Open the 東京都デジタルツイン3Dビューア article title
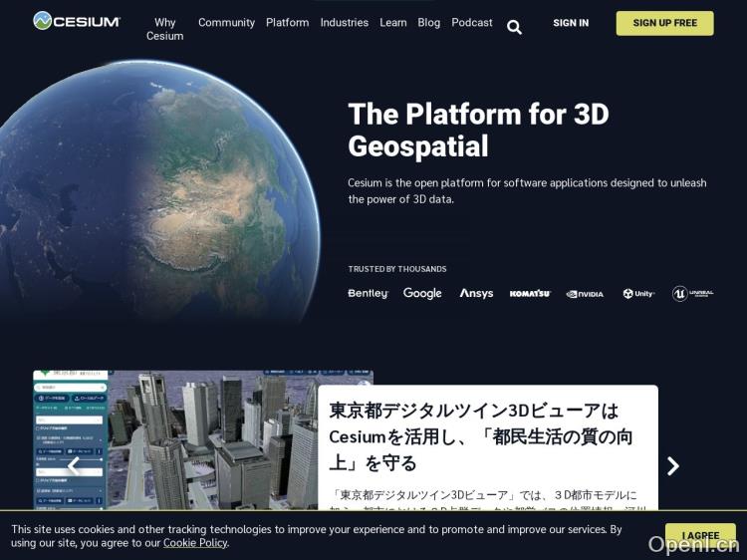This screenshot has width=747, height=560. pyautogui.click(x=480, y=437)
